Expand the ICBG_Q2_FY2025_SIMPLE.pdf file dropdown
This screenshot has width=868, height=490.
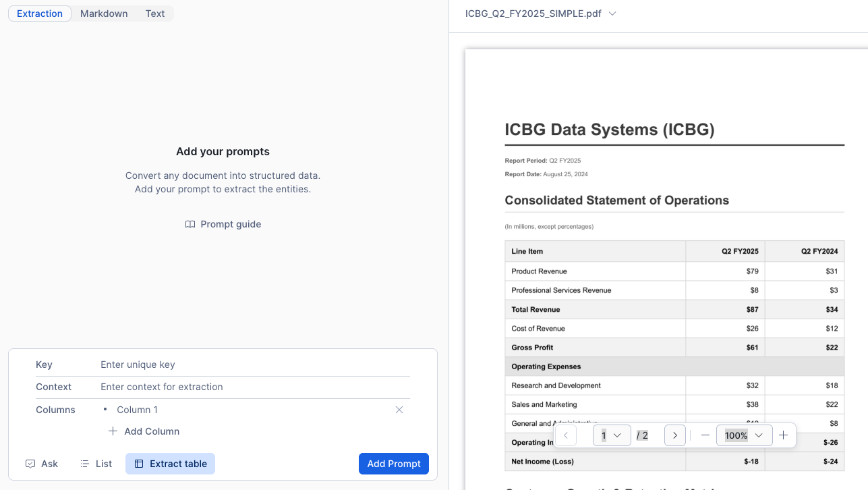612,13
